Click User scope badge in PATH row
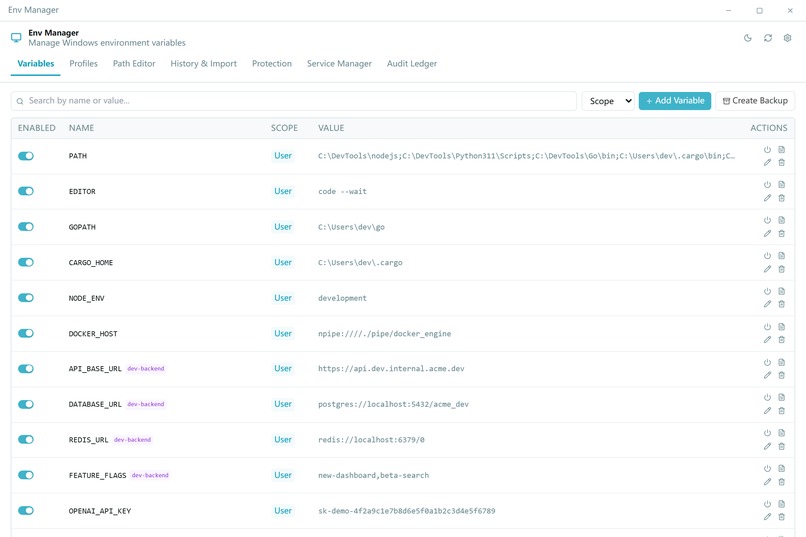This screenshot has width=806, height=537. click(283, 156)
